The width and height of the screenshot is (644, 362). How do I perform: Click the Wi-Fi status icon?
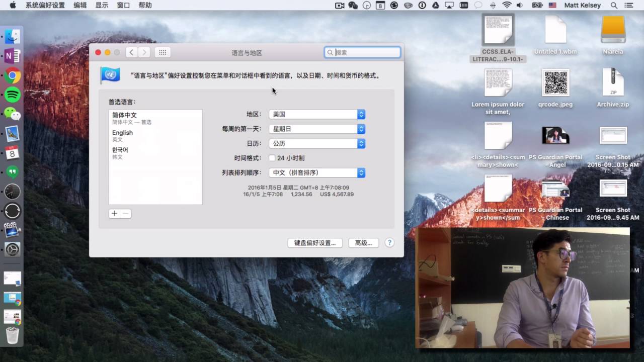pos(507,5)
